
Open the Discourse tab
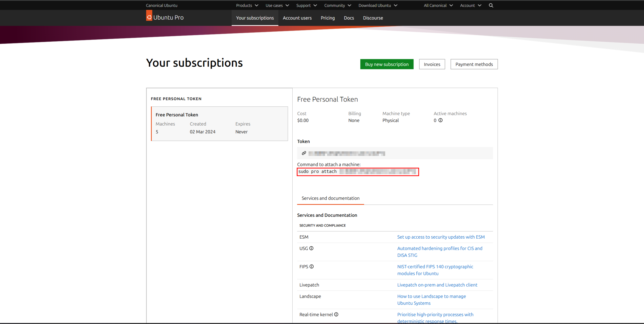(x=373, y=18)
